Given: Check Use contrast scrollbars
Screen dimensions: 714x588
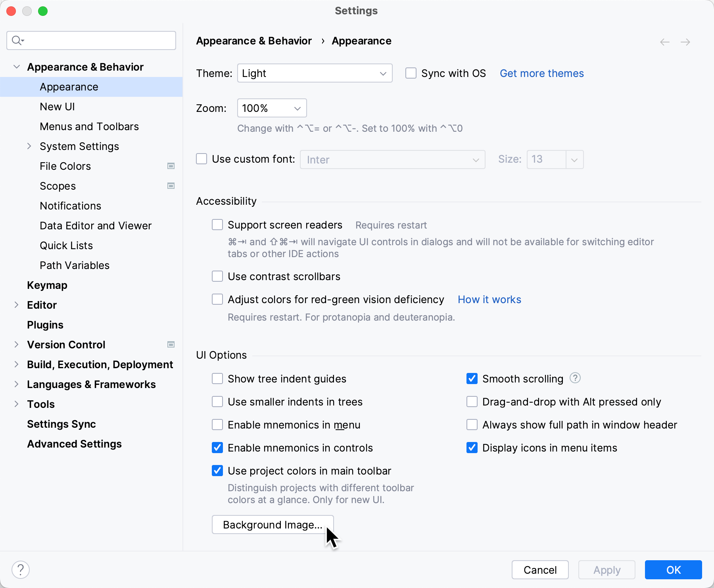Looking at the screenshot, I should tap(217, 276).
